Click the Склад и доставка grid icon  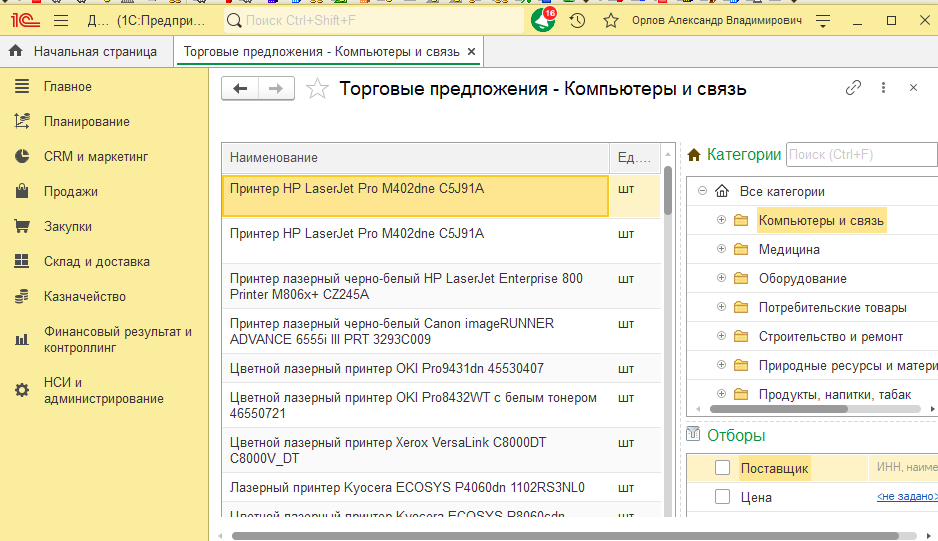(22, 261)
